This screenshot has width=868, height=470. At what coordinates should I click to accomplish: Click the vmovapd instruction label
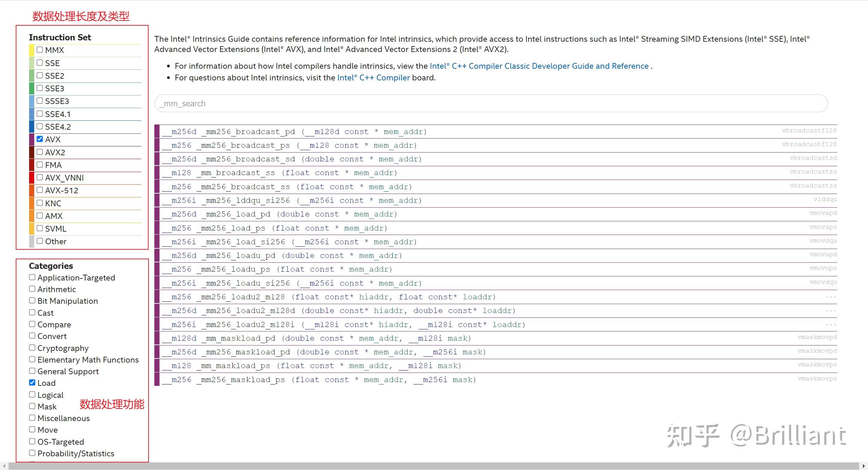tap(823, 213)
